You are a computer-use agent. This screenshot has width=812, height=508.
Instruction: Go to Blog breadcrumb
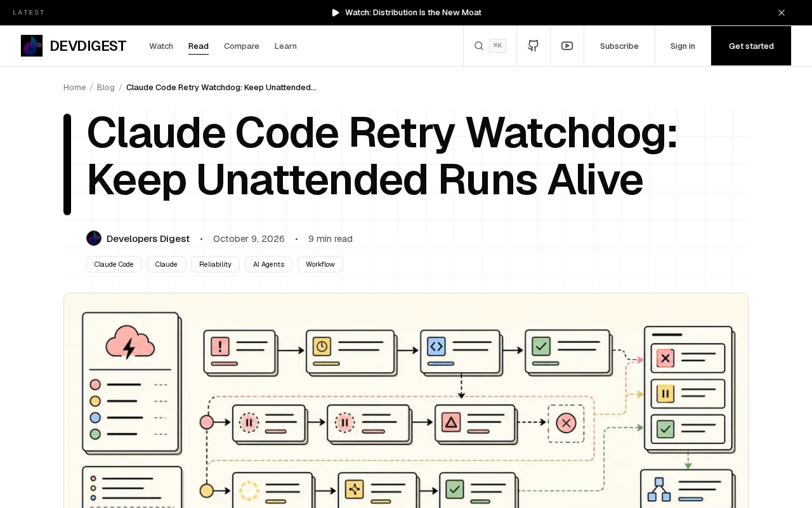tap(106, 88)
